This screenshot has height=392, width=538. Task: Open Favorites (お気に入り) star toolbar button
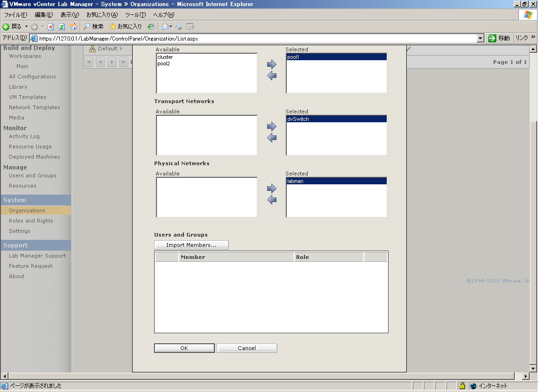pos(125,27)
